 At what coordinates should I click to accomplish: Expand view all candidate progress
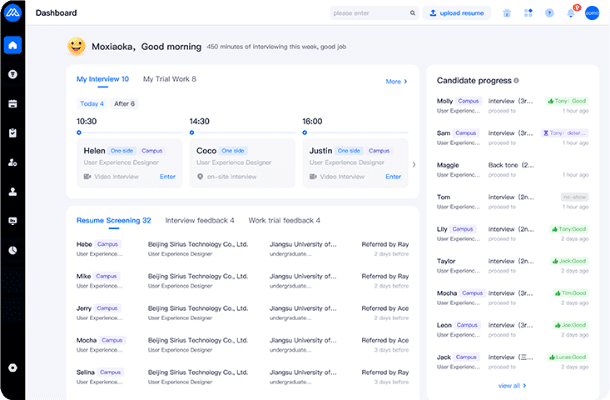coord(512,385)
